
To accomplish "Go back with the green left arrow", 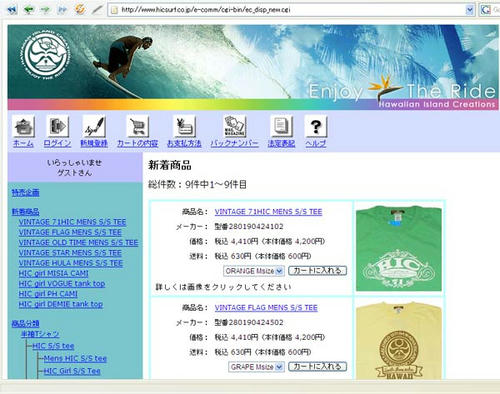I will tap(29, 10).
